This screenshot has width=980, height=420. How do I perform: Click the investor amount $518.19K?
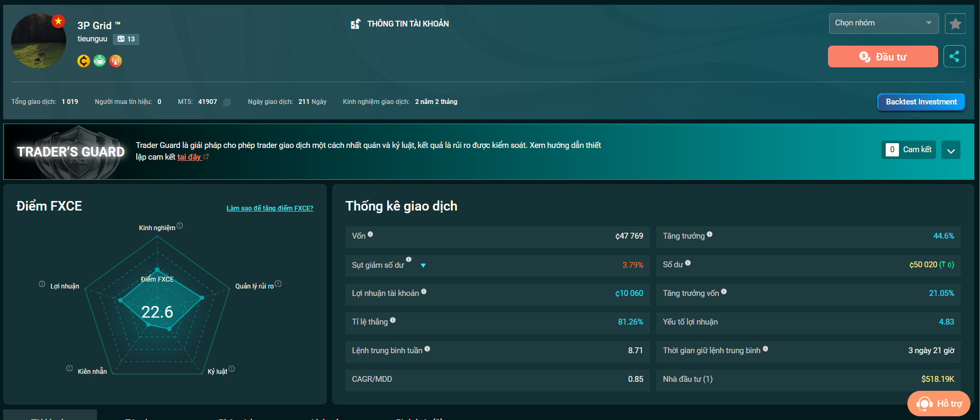(x=938, y=379)
